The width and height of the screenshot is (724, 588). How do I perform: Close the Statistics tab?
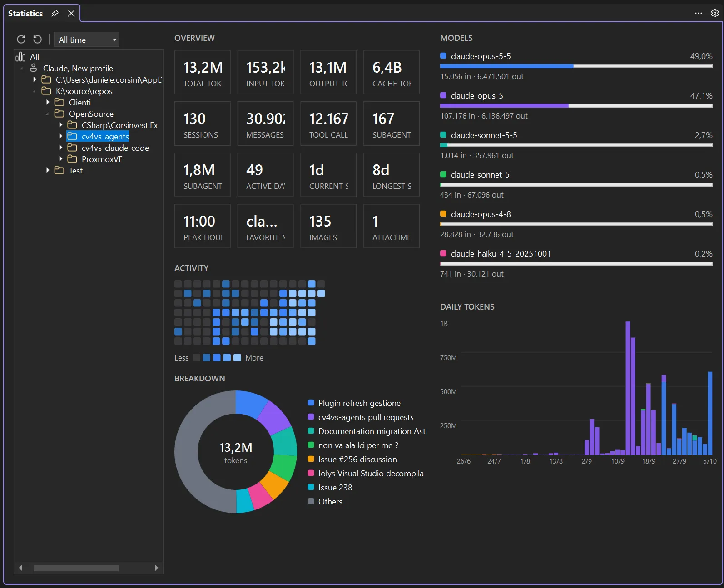tap(71, 13)
